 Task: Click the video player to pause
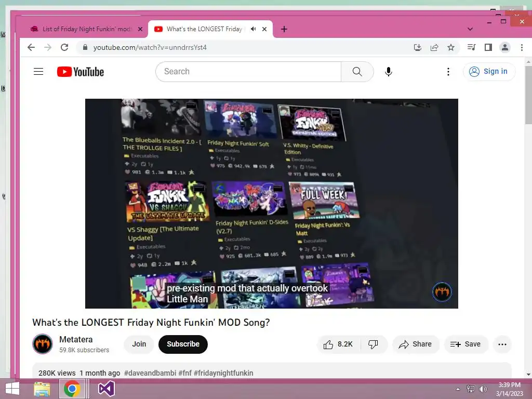(271, 204)
